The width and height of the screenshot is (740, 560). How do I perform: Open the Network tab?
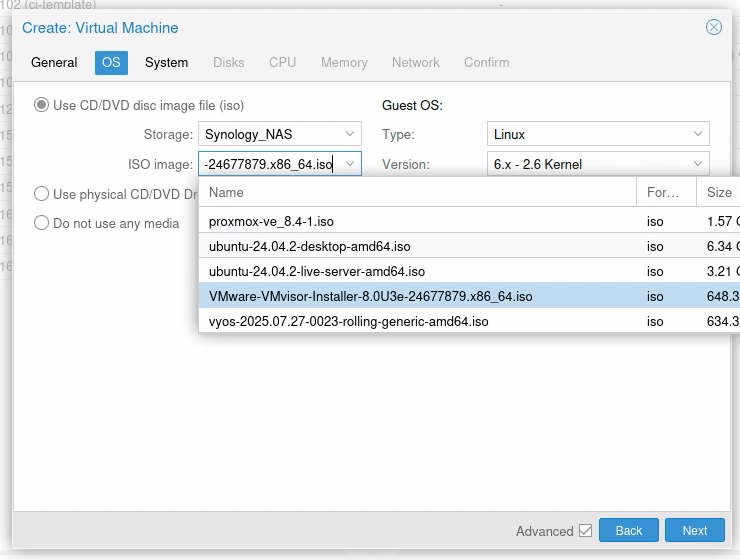[x=416, y=63]
